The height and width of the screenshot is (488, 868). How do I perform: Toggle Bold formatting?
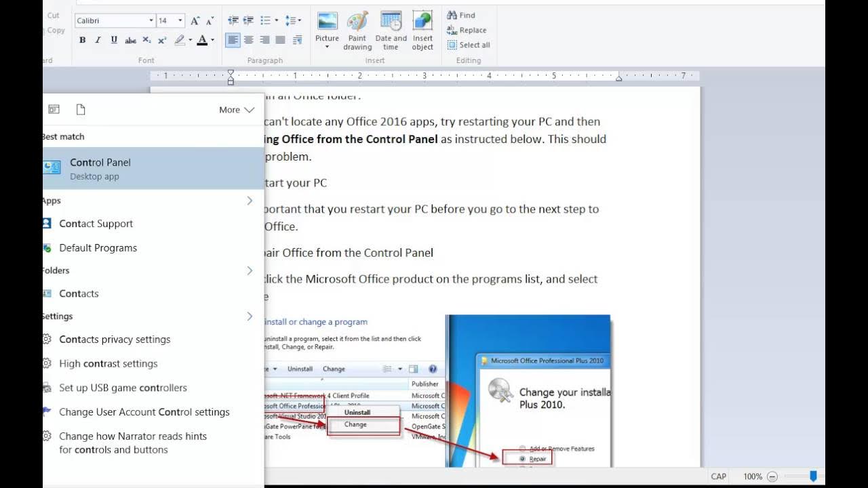click(82, 41)
